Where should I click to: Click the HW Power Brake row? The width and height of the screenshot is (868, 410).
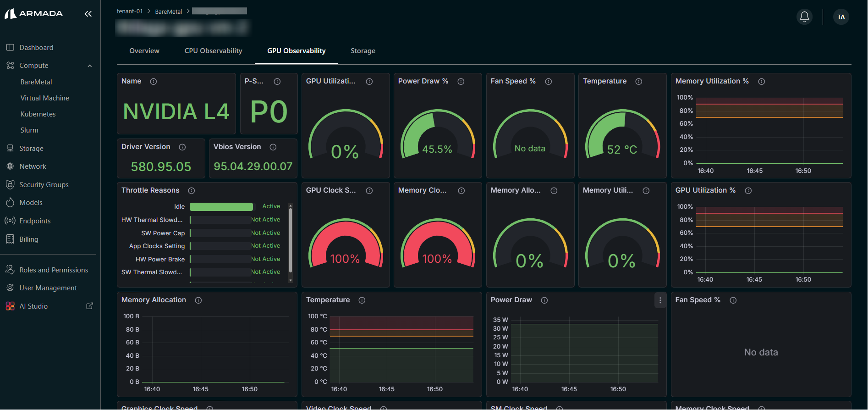[x=201, y=259]
